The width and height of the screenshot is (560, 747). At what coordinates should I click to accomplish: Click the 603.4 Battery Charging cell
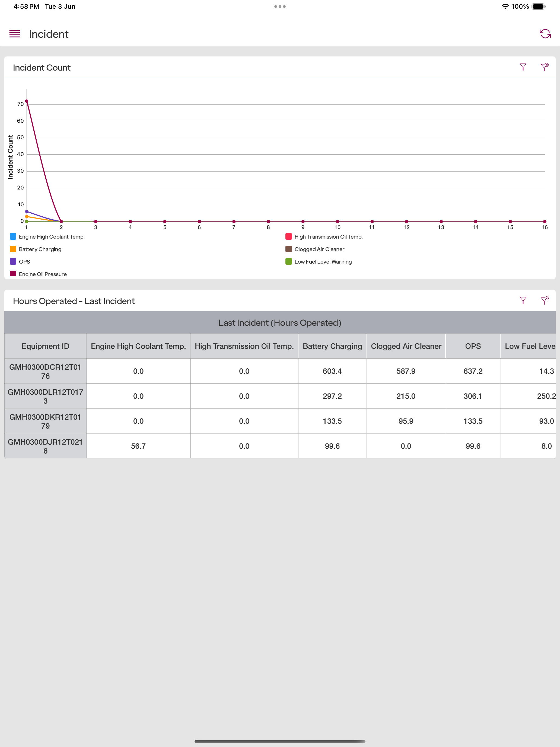point(332,371)
